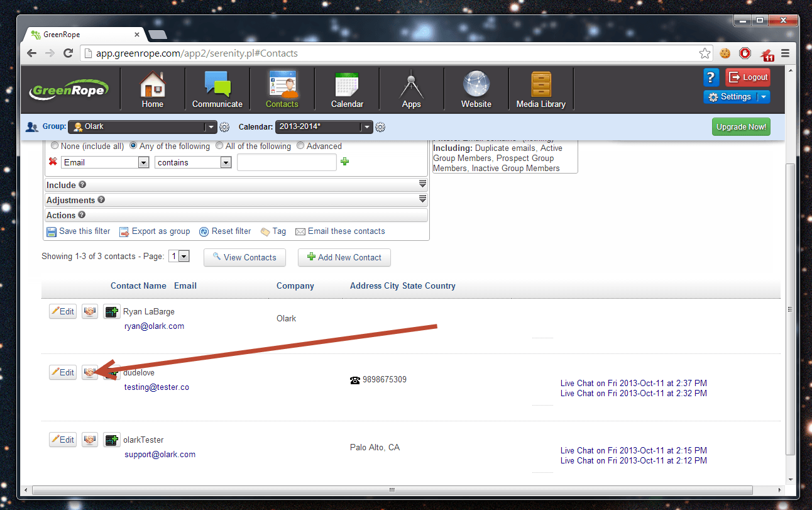Click the horizontal scrollbar at the bottom
This screenshot has width=812, height=510.
(x=392, y=490)
